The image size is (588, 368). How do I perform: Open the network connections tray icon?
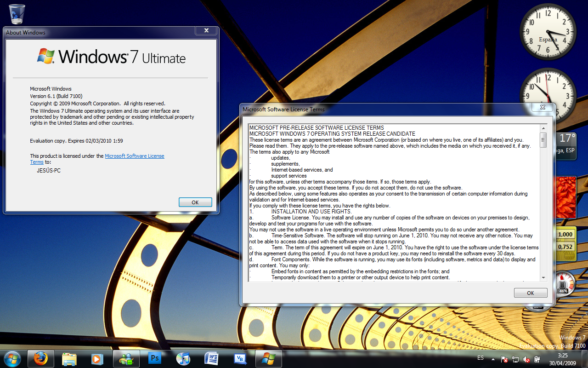(x=515, y=359)
